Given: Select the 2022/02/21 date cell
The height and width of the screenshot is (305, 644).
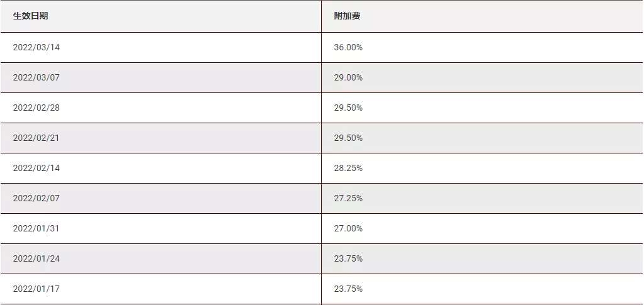Looking at the screenshot, I should click(x=37, y=138).
